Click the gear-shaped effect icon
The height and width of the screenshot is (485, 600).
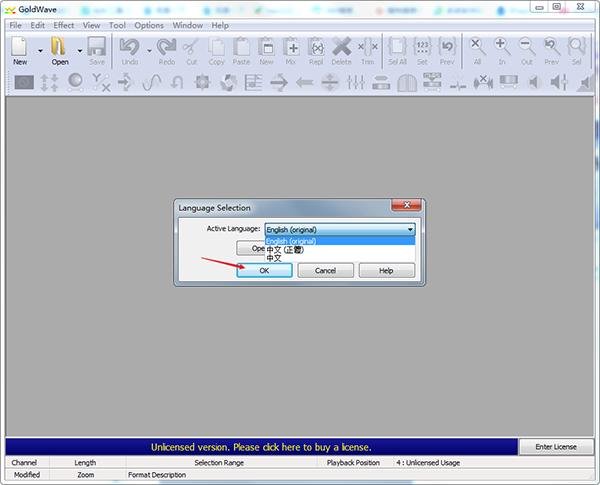tap(202, 82)
